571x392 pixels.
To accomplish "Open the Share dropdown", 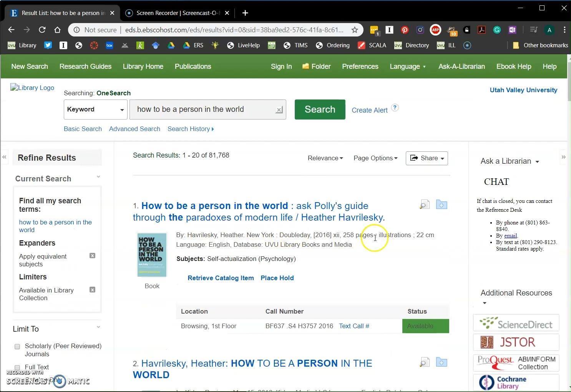I will [x=427, y=158].
